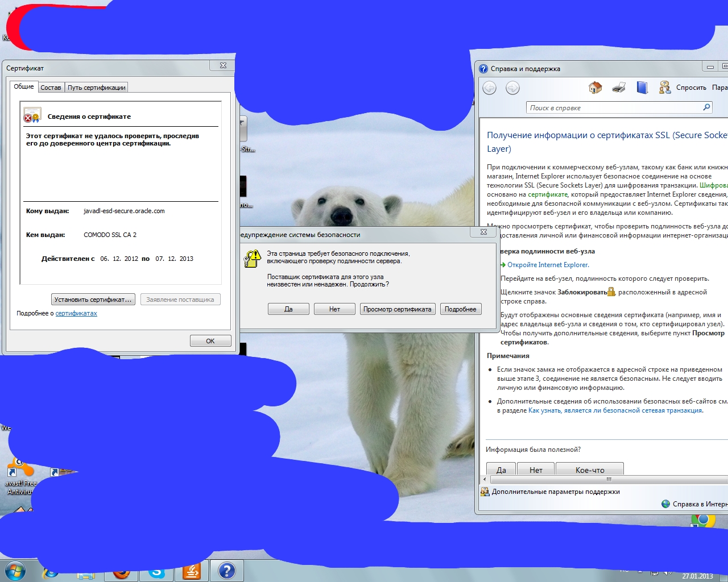Open the blue book Browse Help icon
728x582 pixels.
click(642, 88)
